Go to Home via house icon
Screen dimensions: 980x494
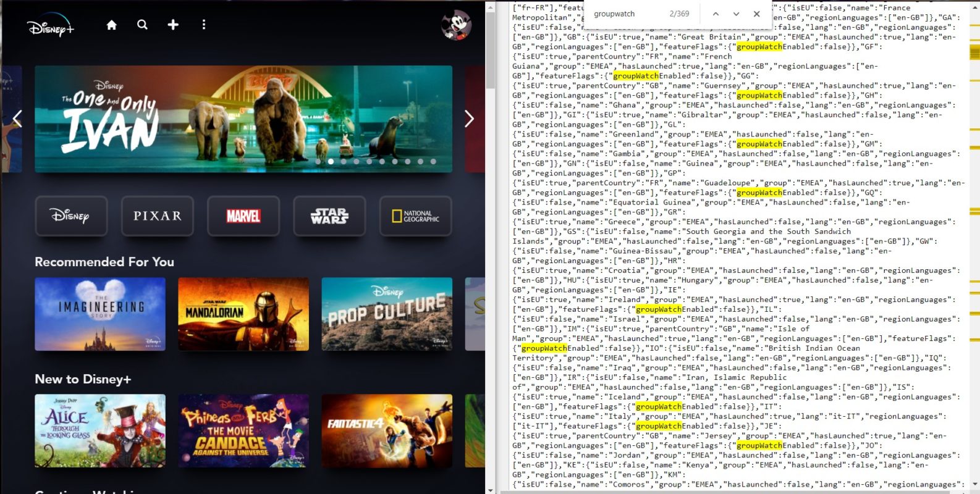click(x=112, y=25)
